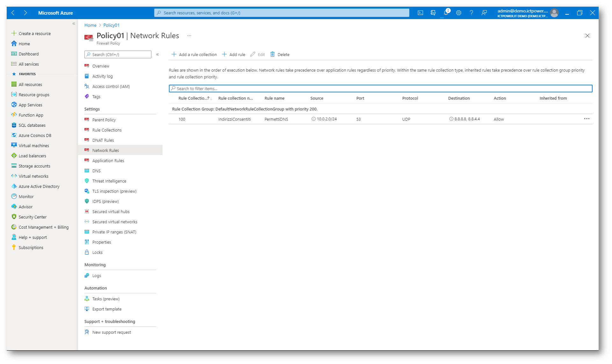The width and height of the screenshot is (612, 364).
Task: Click Monitor icon in sidebar
Action: [14, 196]
